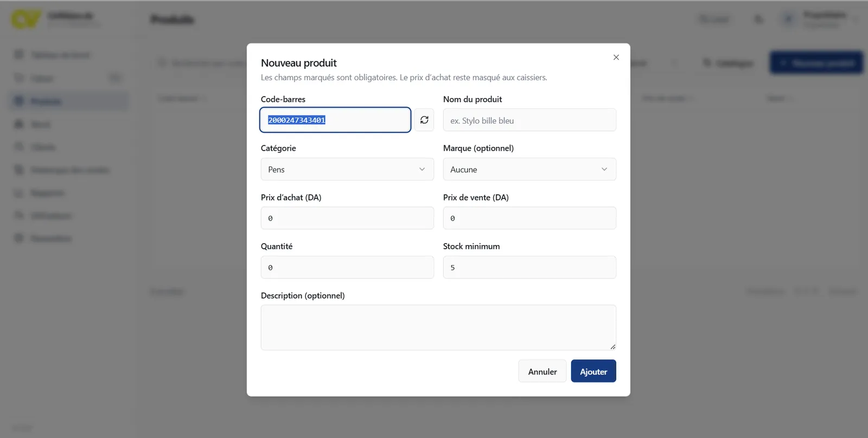Open the Marque dropdown showing Aucune

(529, 169)
